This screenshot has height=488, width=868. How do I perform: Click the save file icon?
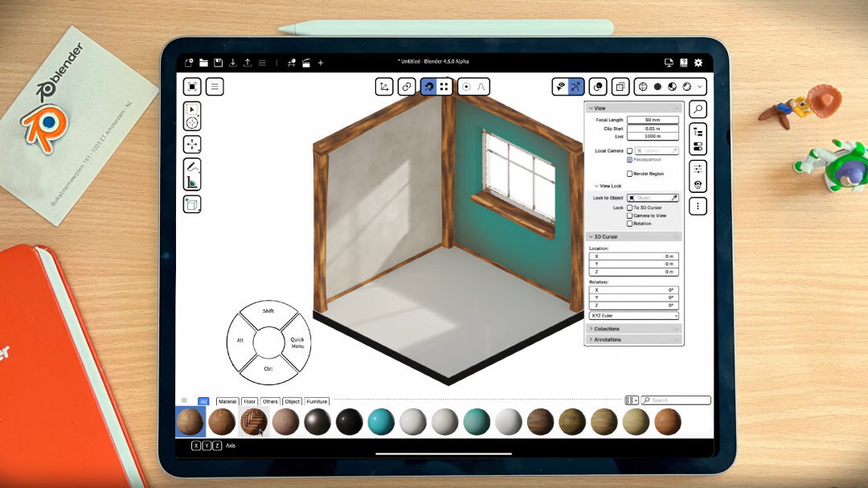[x=218, y=63]
